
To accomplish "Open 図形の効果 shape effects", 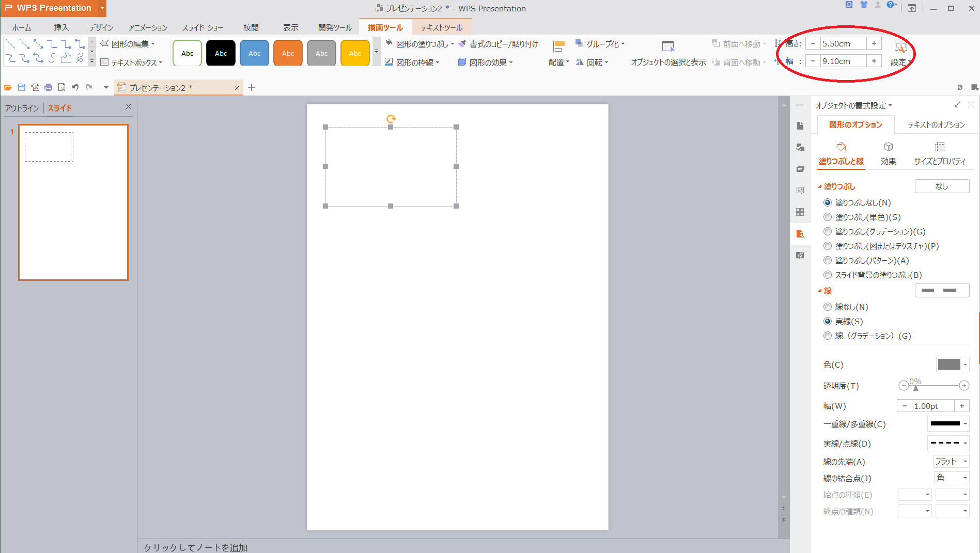I will (x=486, y=62).
